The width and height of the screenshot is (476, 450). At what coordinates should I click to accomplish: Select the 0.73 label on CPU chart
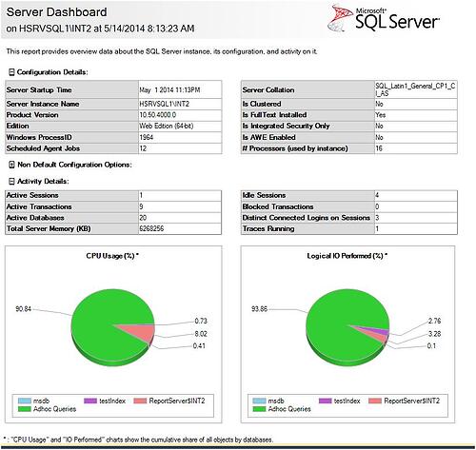[201, 321]
